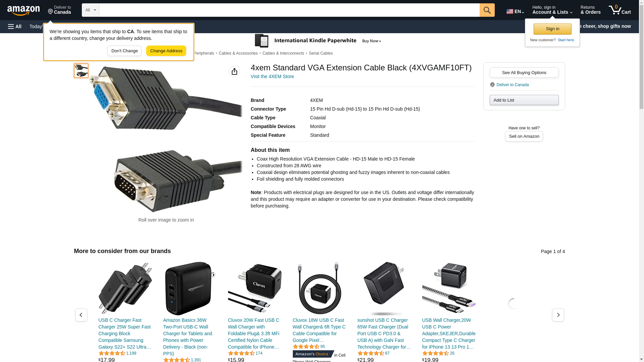Focus the Amazon search input field

point(289,10)
